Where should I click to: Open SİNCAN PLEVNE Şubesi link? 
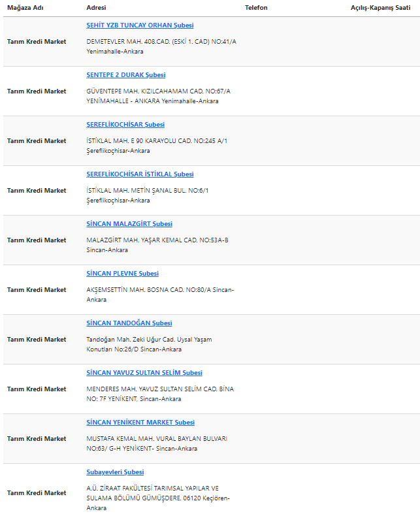(122, 274)
